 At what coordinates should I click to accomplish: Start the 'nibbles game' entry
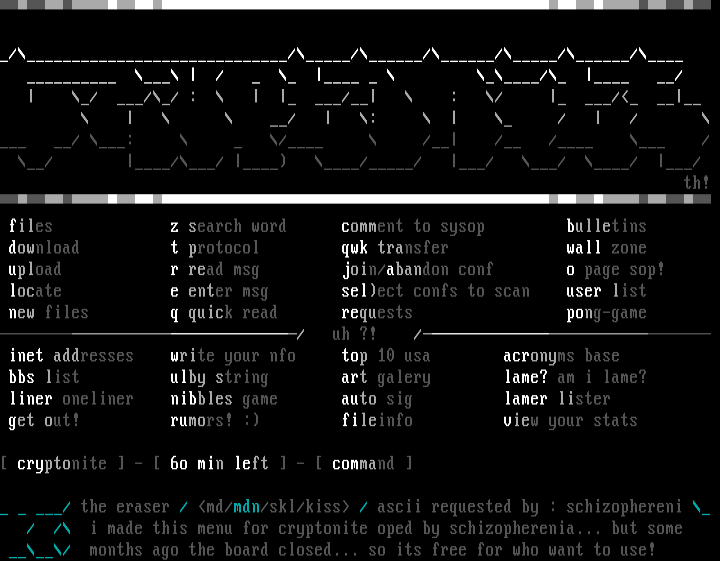pos(224,399)
